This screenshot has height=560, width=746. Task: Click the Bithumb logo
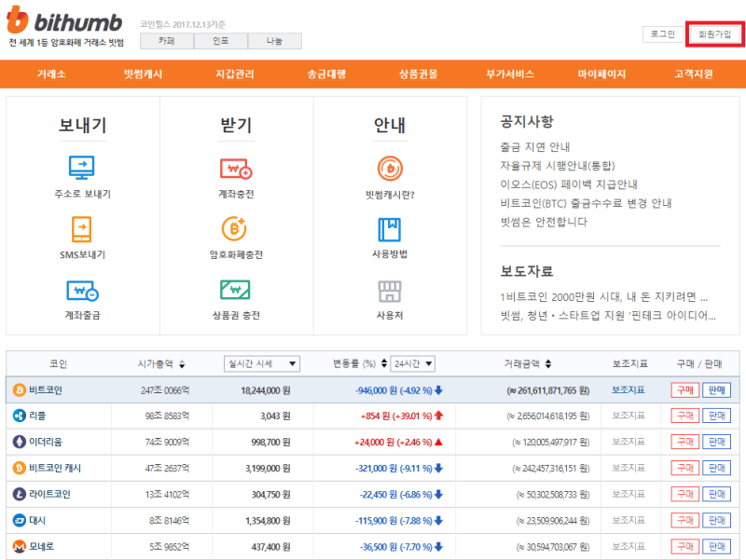click(64, 20)
